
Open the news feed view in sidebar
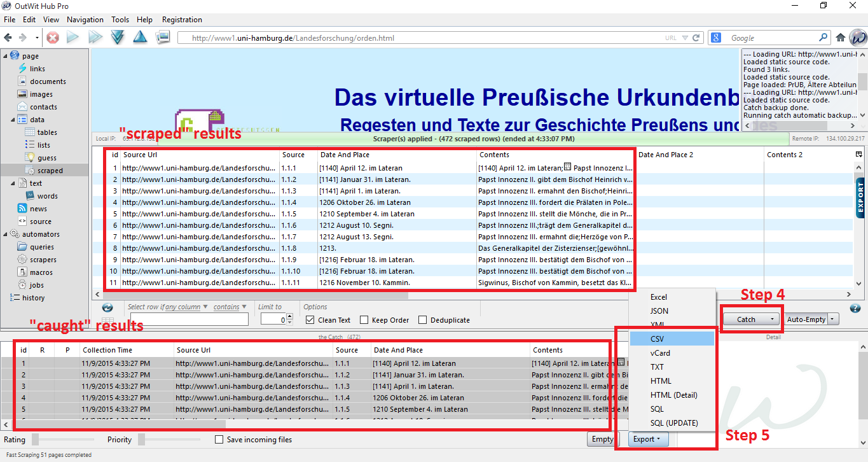38,209
